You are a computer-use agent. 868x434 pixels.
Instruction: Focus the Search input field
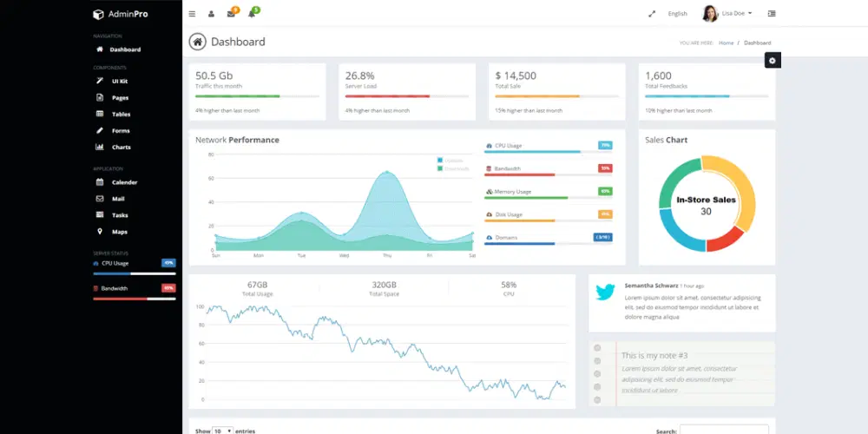tap(724, 431)
